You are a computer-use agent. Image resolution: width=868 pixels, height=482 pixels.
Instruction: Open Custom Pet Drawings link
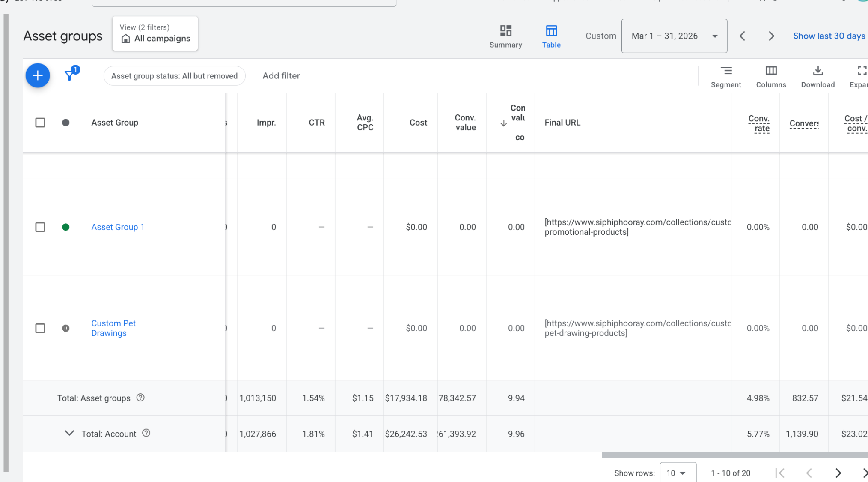pyautogui.click(x=113, y=328)
